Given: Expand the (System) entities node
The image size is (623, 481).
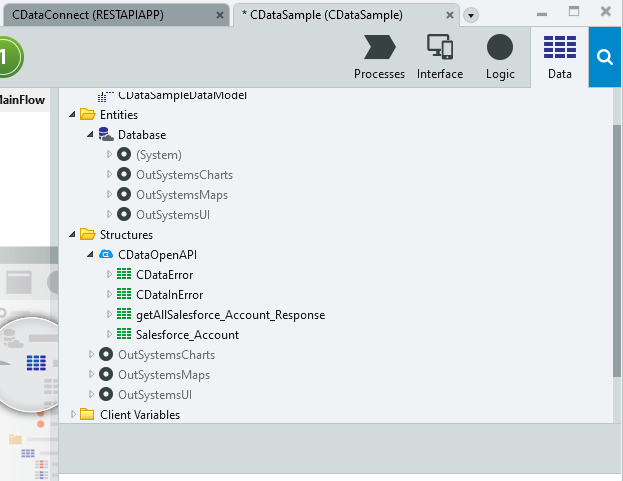Looking at the screenshot, I should (x=109, y=155).
